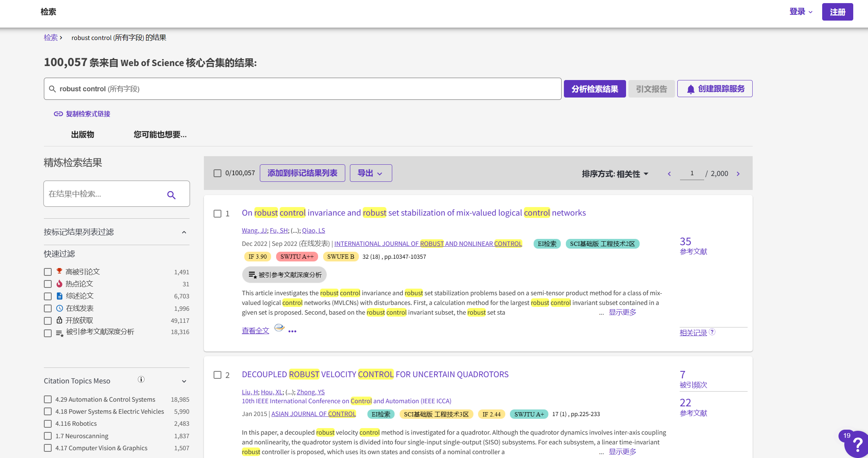This screenshot has height=458, width=868.
Task: Click 添加到标记结果列表 button
Action: point(302,173)
